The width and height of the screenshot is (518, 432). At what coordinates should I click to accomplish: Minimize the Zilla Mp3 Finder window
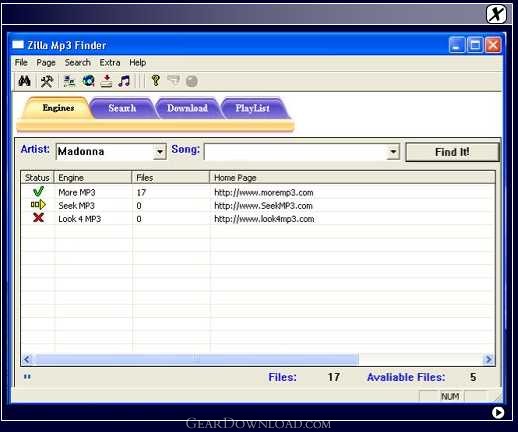(457, 45)
